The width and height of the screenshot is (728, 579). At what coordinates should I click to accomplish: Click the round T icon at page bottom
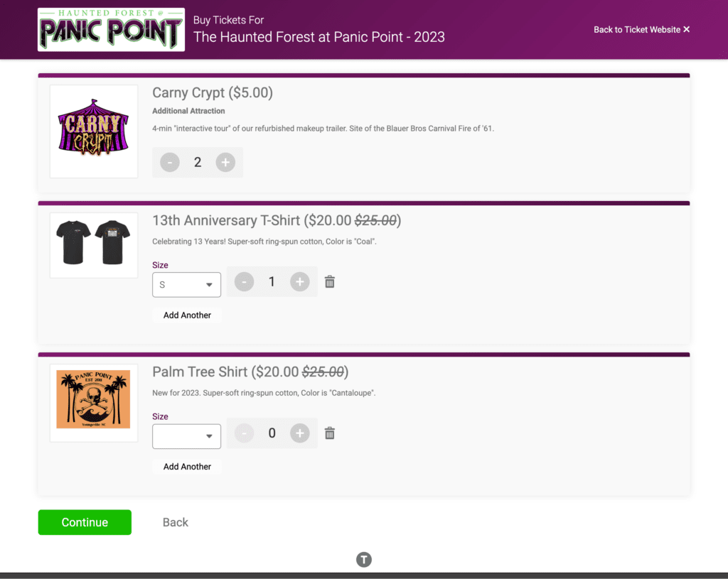tap(364, 560)
